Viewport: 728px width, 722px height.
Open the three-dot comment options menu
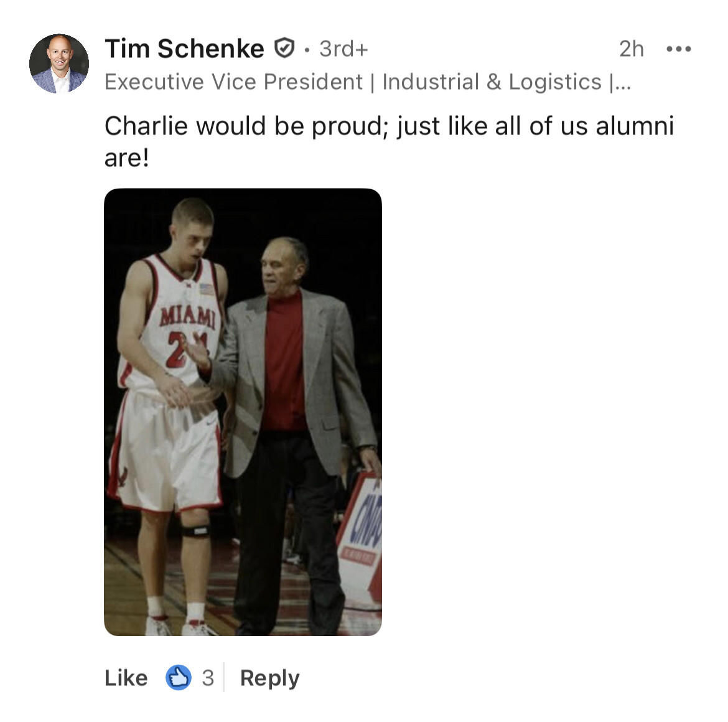tap(678, 49)
